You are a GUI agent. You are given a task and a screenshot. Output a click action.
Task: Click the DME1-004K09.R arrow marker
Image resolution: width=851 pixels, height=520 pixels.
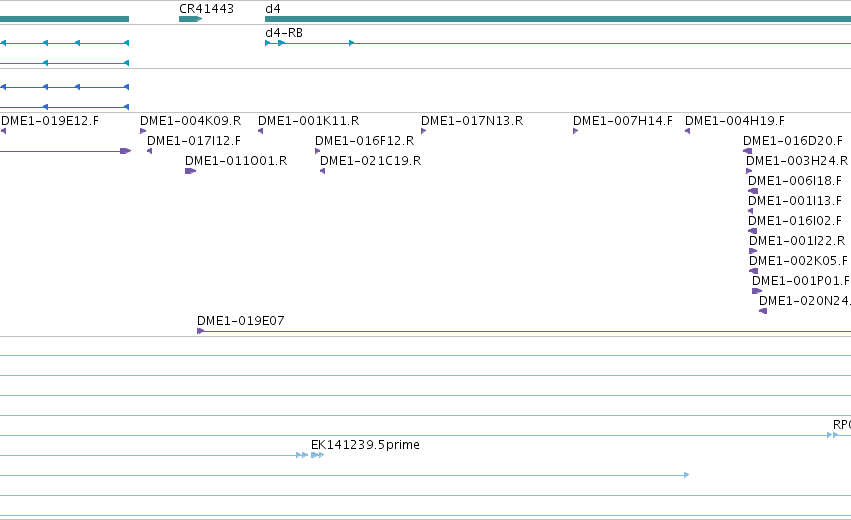tap(143, 131)
